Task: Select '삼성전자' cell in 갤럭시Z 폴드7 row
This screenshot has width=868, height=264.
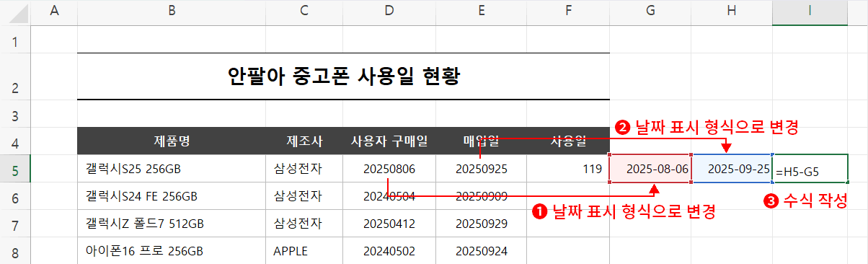Action: [x=304, y=223]
